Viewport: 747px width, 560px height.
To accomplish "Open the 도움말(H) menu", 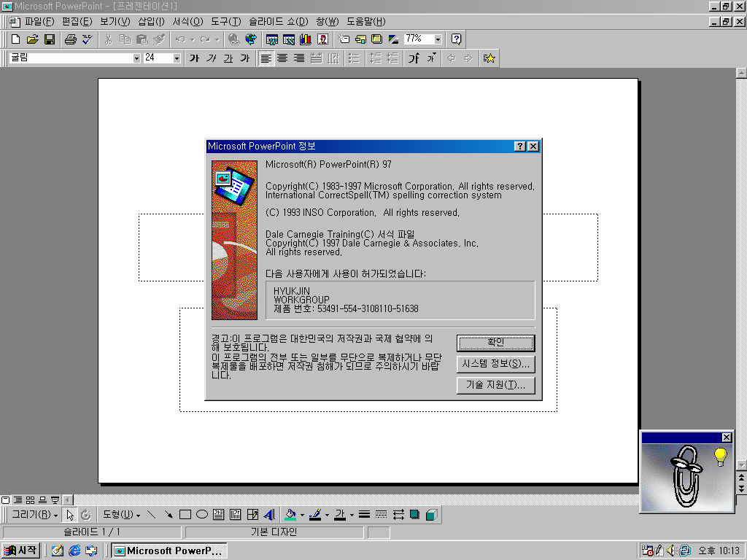I will (x=366, y=22).
